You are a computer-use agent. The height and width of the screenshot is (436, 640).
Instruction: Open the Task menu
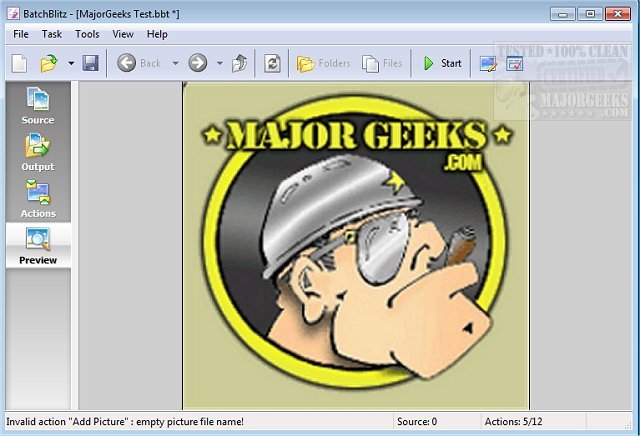[51, 34]
